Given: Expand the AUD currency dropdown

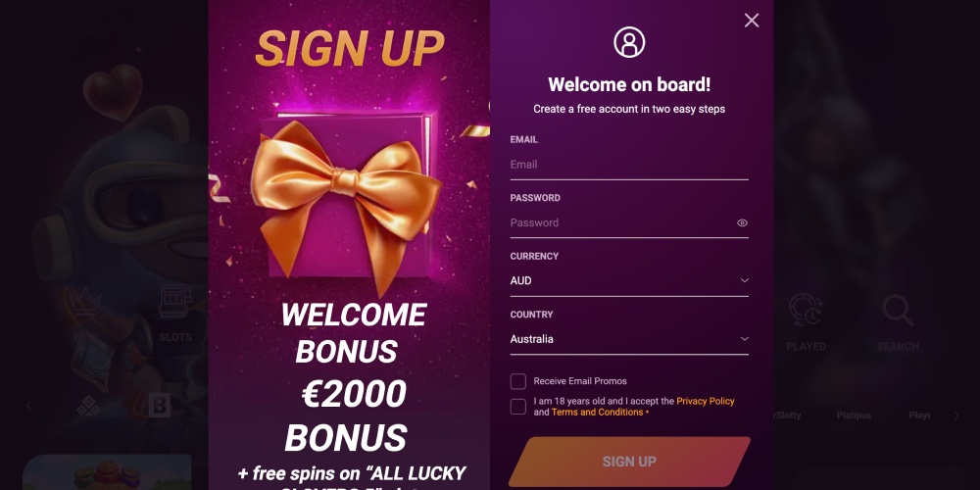Looking at the screenshot, I should [x=629, y=280].
